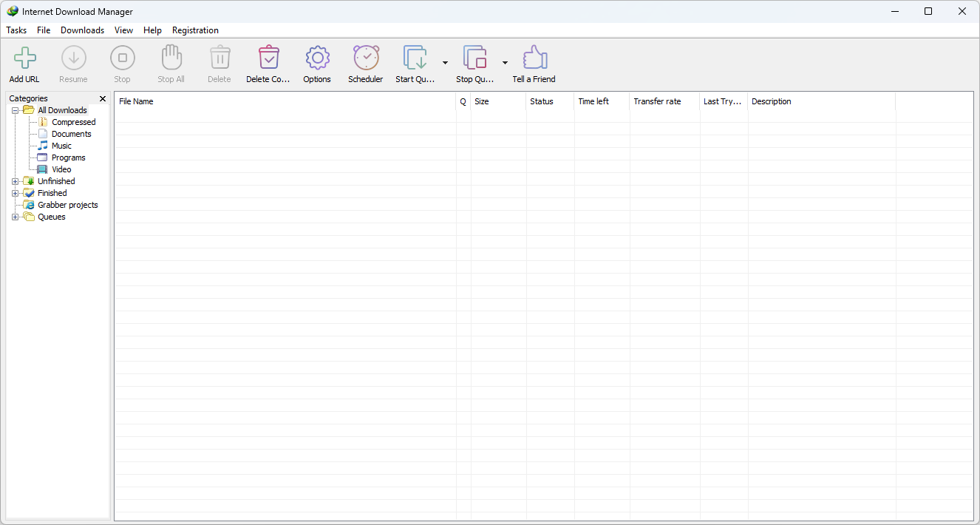The image size is (980, 525).
Task: Click the Delete trash icon
Action: tap(220, 58)
